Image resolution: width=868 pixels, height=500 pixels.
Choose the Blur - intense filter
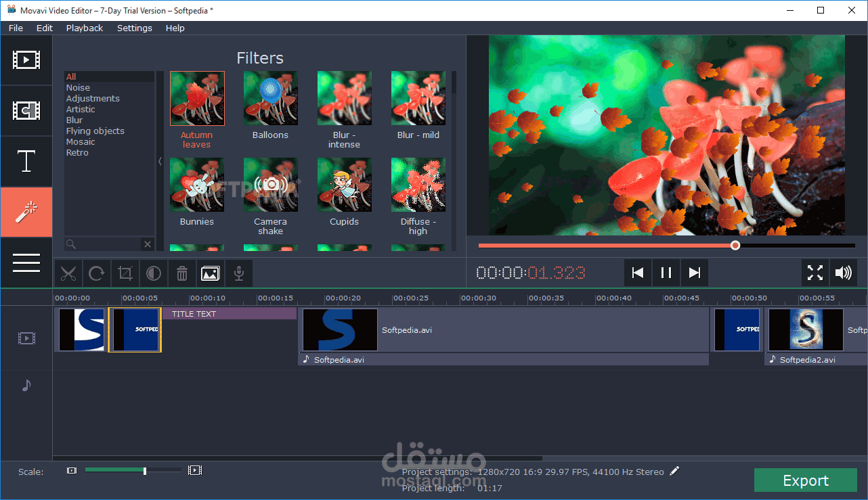345,99
